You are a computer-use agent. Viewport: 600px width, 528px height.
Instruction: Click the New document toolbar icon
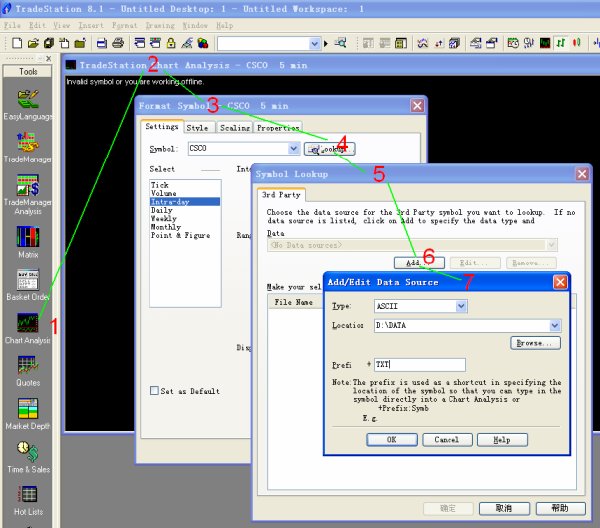tap(17, 43)
